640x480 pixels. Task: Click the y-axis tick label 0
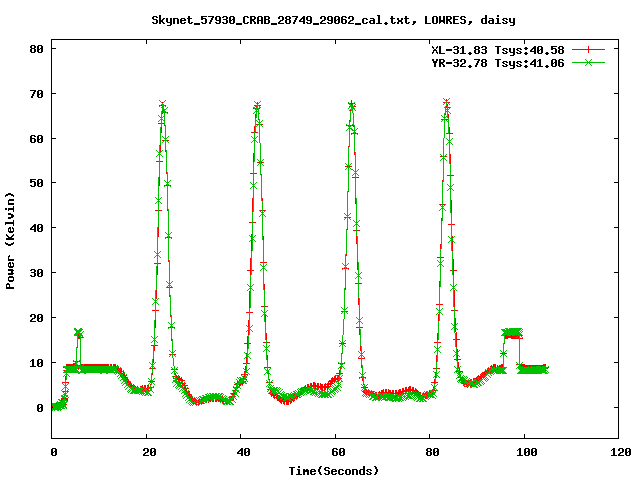pos(40,408)
